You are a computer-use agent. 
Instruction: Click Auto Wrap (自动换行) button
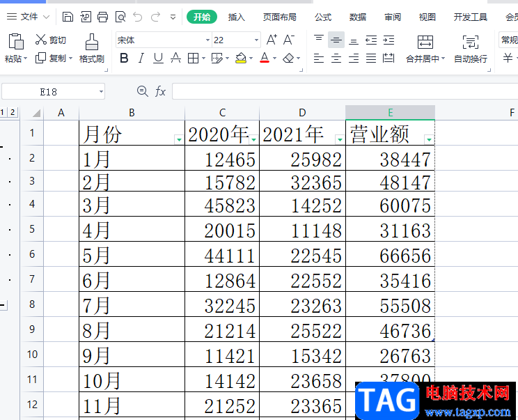click(471, 49)
